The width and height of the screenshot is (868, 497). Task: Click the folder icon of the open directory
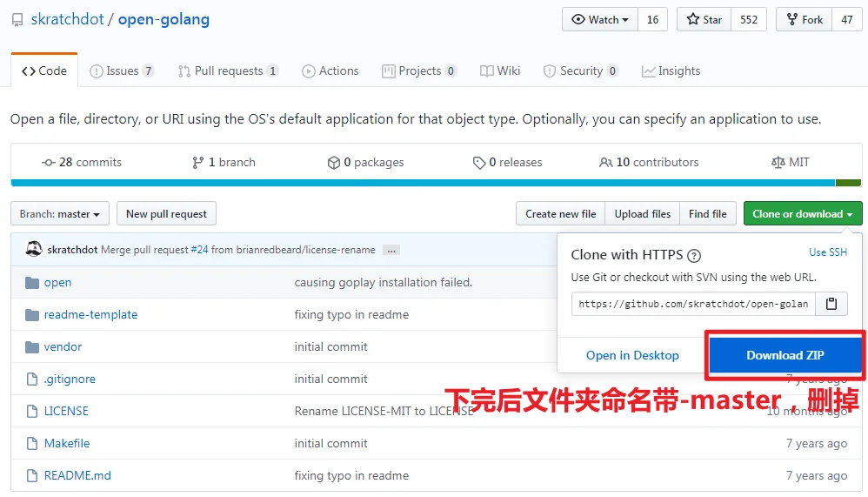(x=32, y=283)
